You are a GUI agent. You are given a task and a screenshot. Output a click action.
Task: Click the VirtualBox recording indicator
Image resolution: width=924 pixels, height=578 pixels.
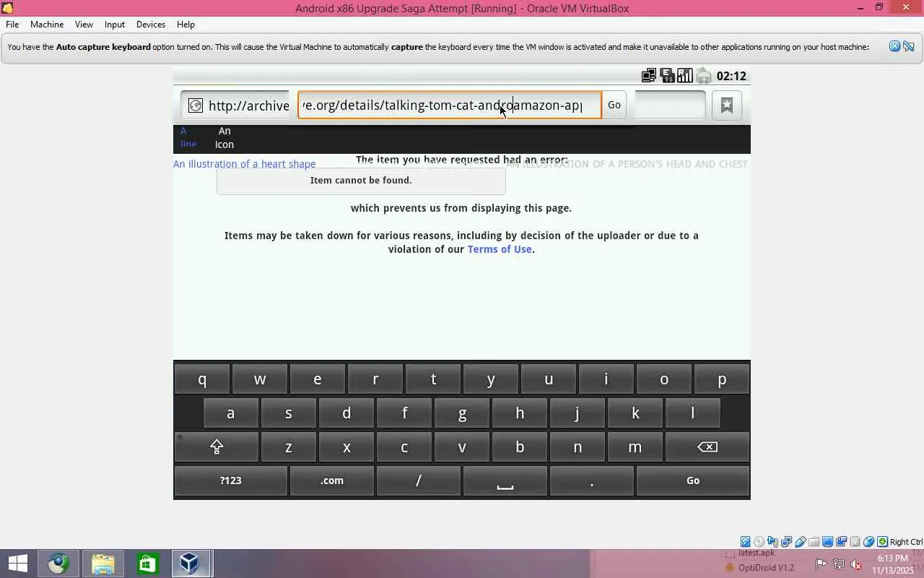pyautogui.click(x=841, y=542)
